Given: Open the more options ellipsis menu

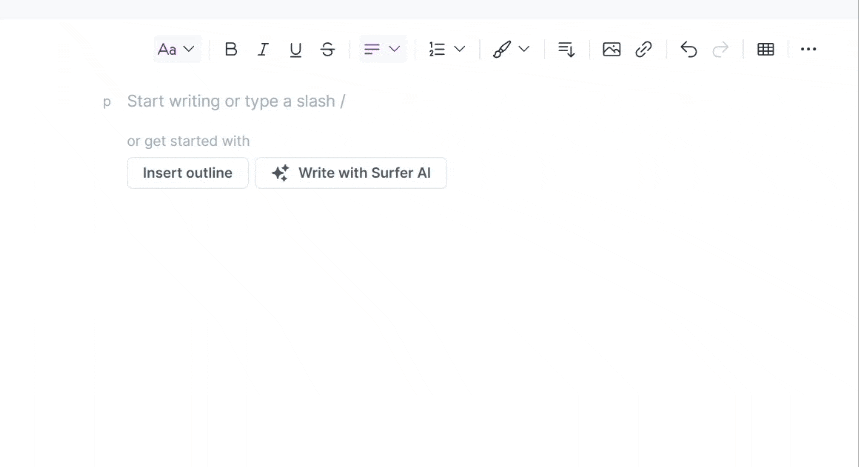Looking at the screenshot, I should click(x=809, y=49).
